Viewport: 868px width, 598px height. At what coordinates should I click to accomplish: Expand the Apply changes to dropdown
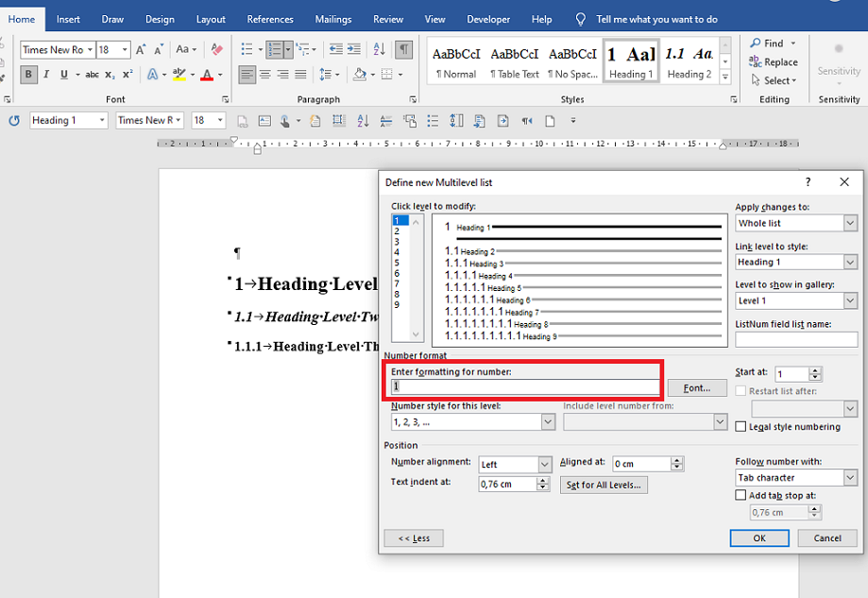[x=850, y=223]
